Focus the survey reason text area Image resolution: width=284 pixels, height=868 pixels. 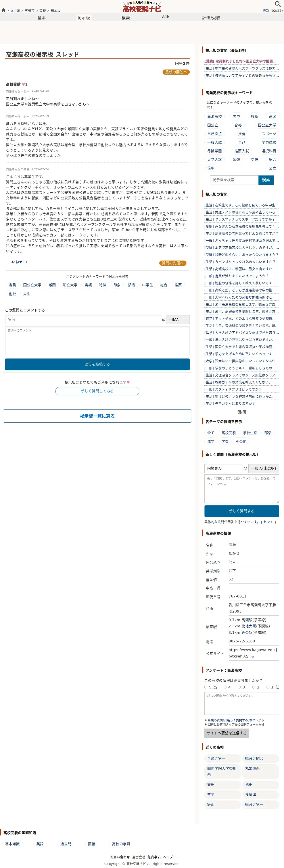(242, 703)
